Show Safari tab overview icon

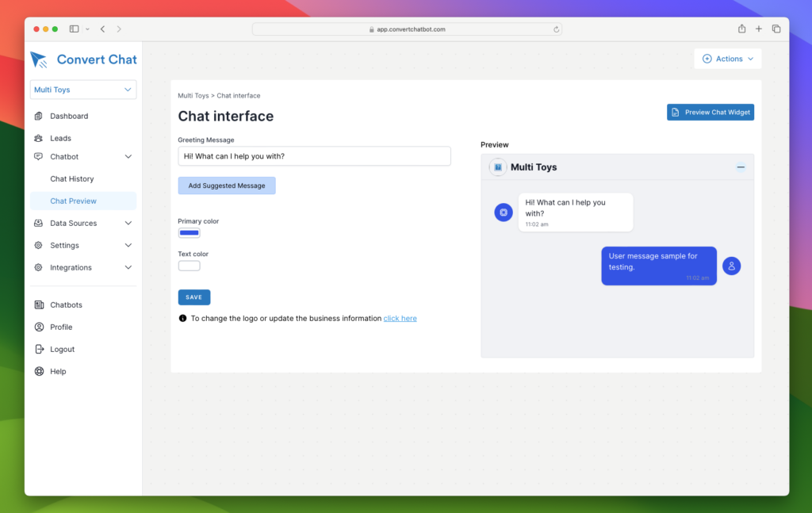776,29
